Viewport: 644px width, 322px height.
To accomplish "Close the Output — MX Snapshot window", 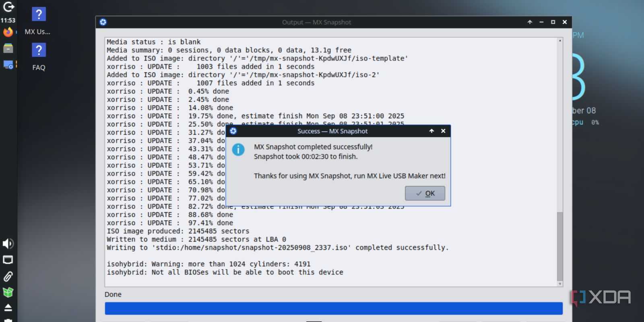I will [x=565, y=22].
